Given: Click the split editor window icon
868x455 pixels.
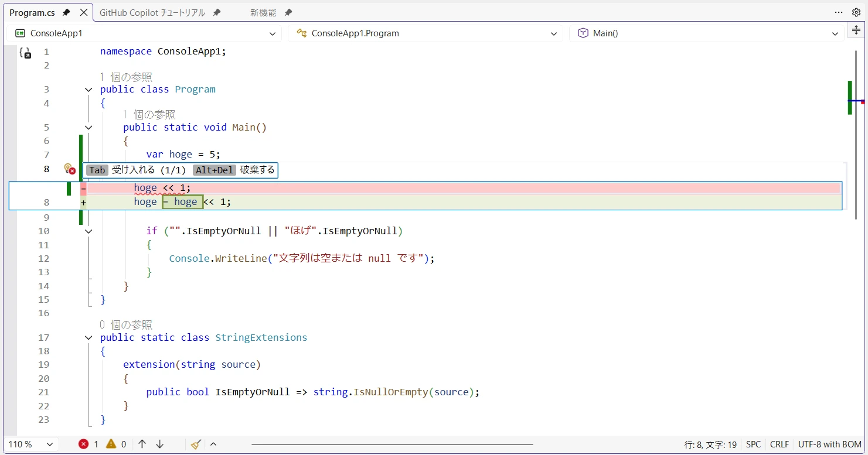Looking at the screenshot, I should pyautogui.click(x=856, y=30).
